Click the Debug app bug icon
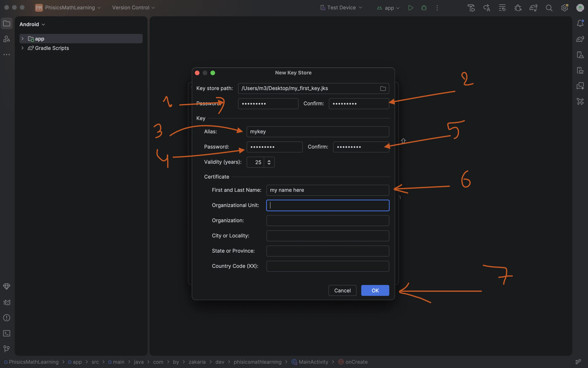This screenshot has width=588, height=368. 424,8
